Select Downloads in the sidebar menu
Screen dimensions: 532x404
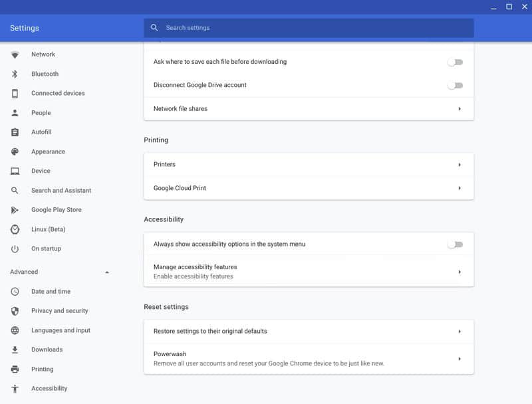pos(47,350)
